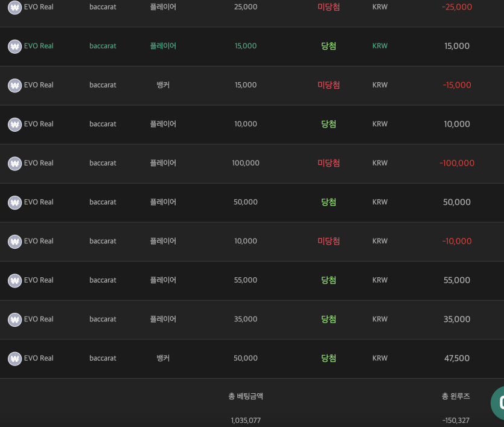Select 미당첨 in the -25,000 row

328,7
